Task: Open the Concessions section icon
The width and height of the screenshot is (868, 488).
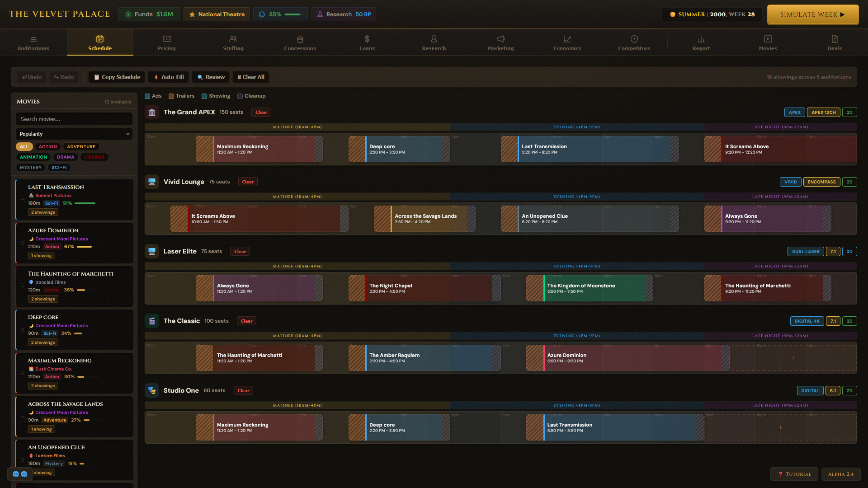Action: [300, 39]
